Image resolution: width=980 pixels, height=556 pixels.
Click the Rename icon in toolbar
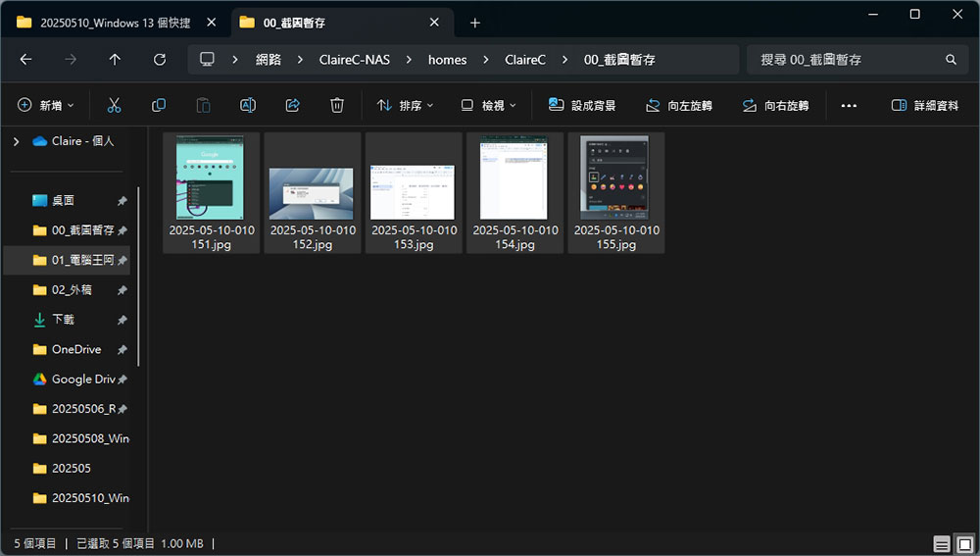tap(248, 105)
